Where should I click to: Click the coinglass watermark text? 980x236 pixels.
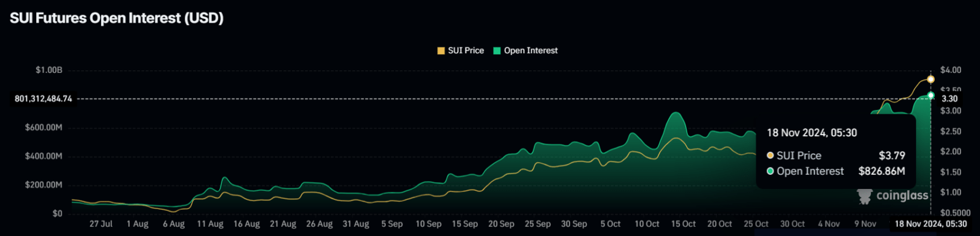(902, 196)
